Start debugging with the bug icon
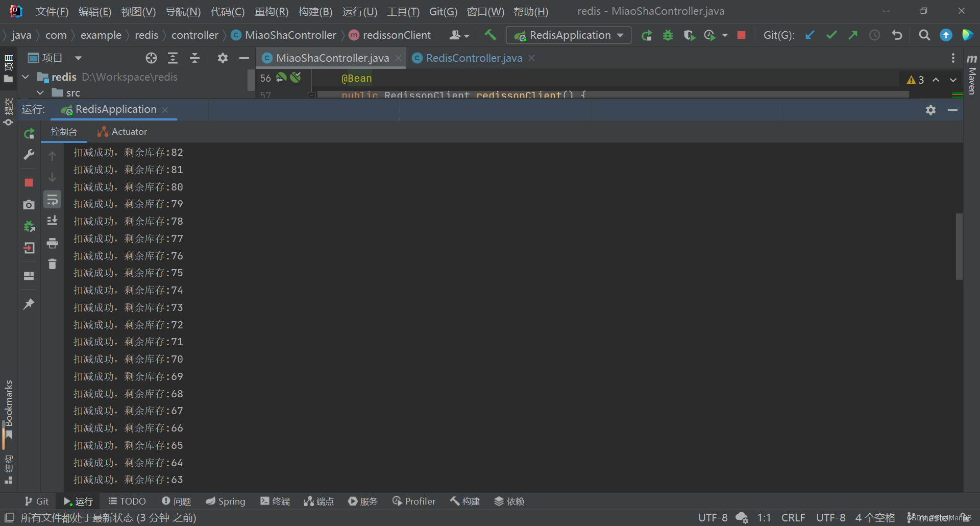 (x=668, y=35)
